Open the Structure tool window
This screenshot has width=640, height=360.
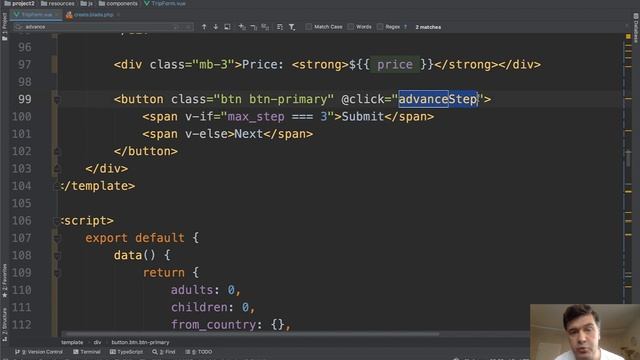coord(4,325)
